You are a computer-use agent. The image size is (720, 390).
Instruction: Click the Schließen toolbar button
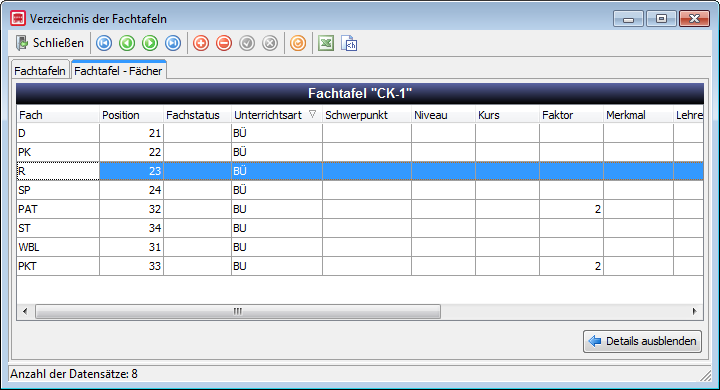50,43
